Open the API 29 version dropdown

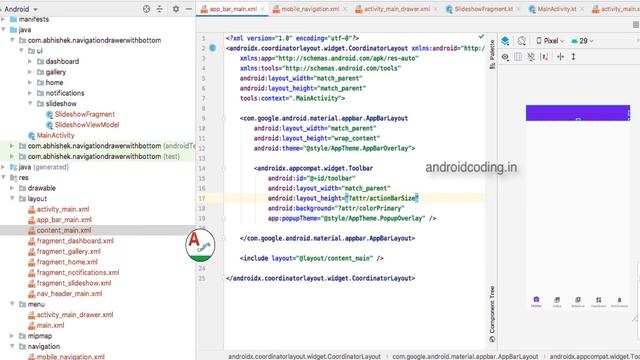tap(582, 41)
